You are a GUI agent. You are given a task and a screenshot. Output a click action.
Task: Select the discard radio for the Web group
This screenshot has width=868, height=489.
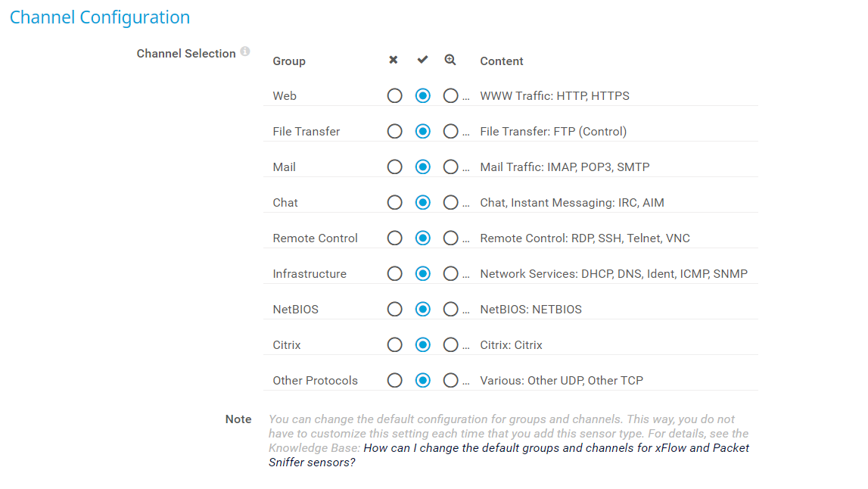(394, 95)
